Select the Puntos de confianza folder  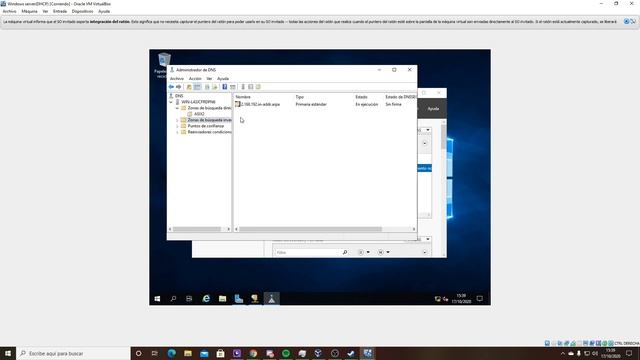206,126
